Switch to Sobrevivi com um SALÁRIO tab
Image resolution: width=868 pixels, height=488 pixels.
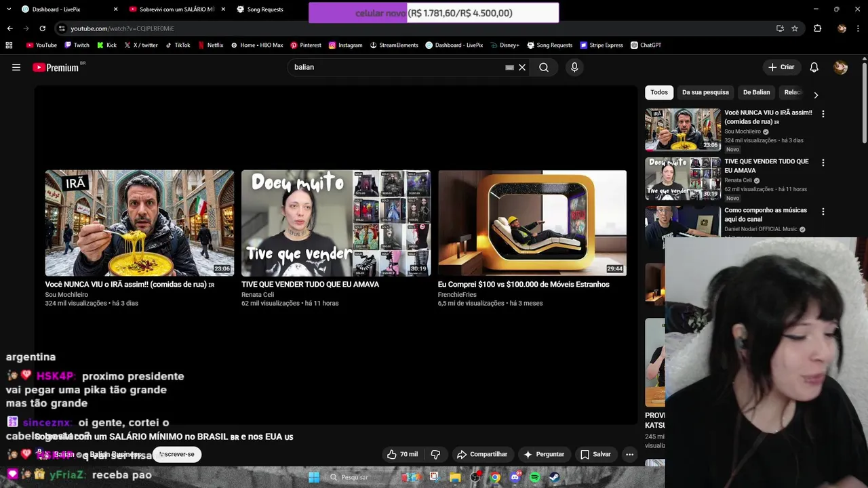(x=176, y=9)
